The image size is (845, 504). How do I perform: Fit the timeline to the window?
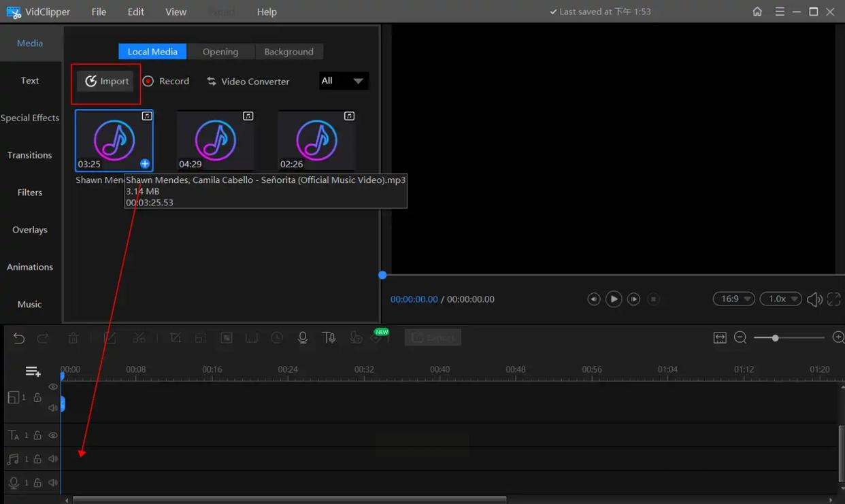[720, 338]
